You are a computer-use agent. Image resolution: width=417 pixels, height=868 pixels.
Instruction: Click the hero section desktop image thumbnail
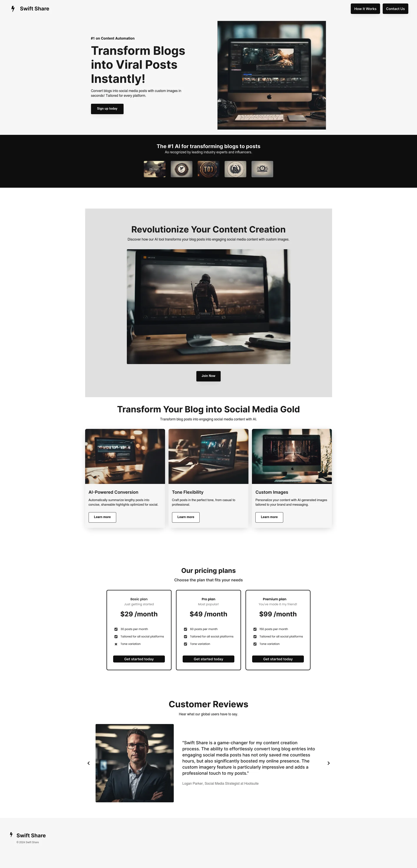(271, 75)
